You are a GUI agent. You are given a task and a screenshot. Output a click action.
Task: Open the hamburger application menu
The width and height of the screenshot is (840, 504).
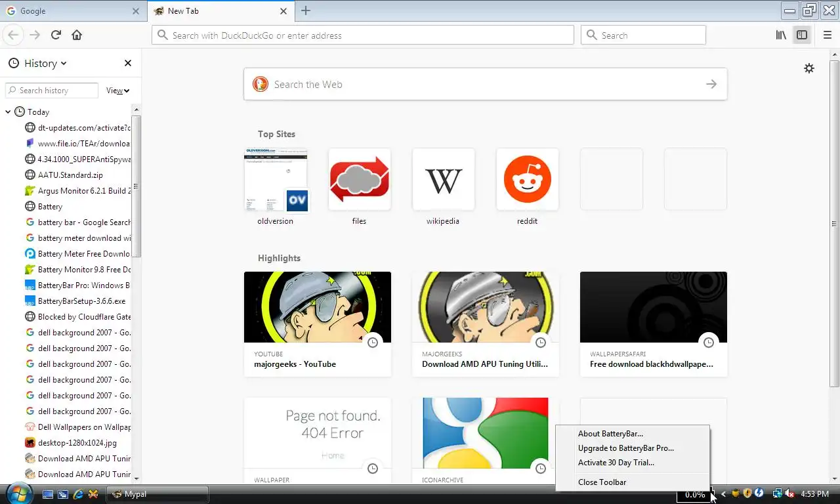[827, 35]
